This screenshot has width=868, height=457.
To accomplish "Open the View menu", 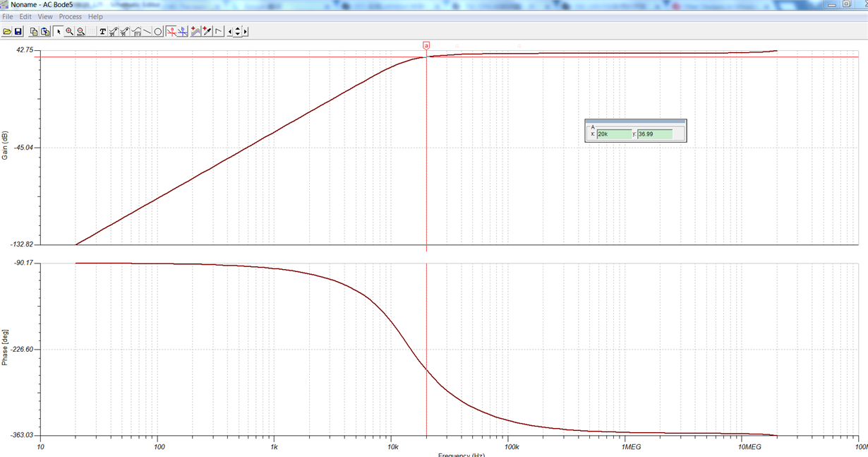I will 45,16.
